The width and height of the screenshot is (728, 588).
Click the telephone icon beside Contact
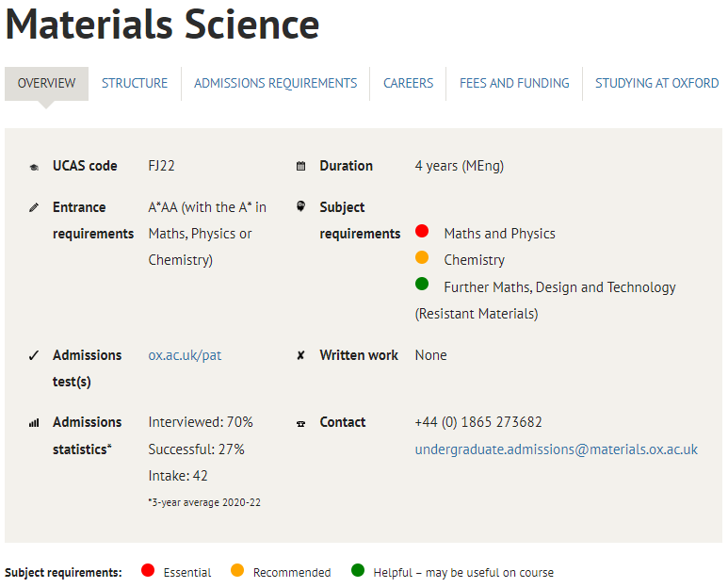tap(301, 423)
